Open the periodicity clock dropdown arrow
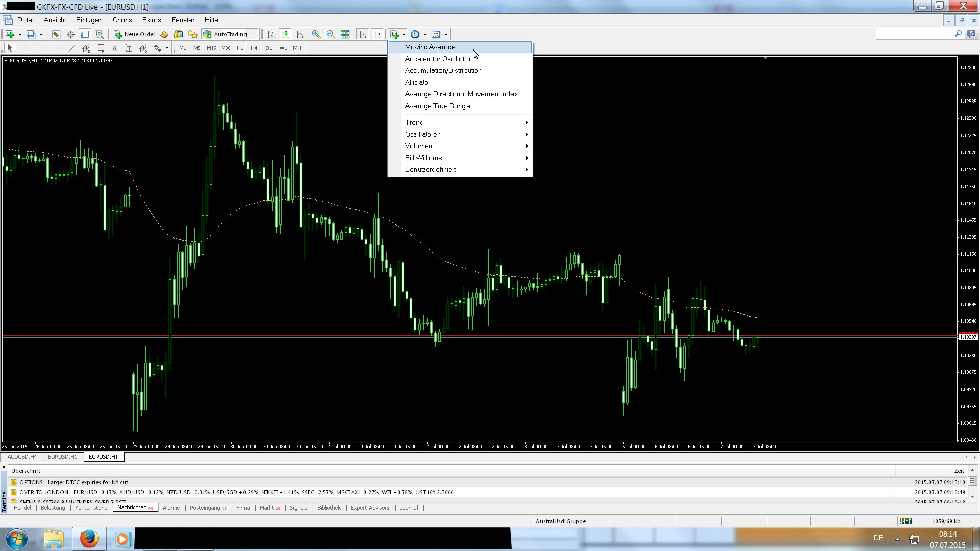Screen dimensions: 980x551 [425, 34]
